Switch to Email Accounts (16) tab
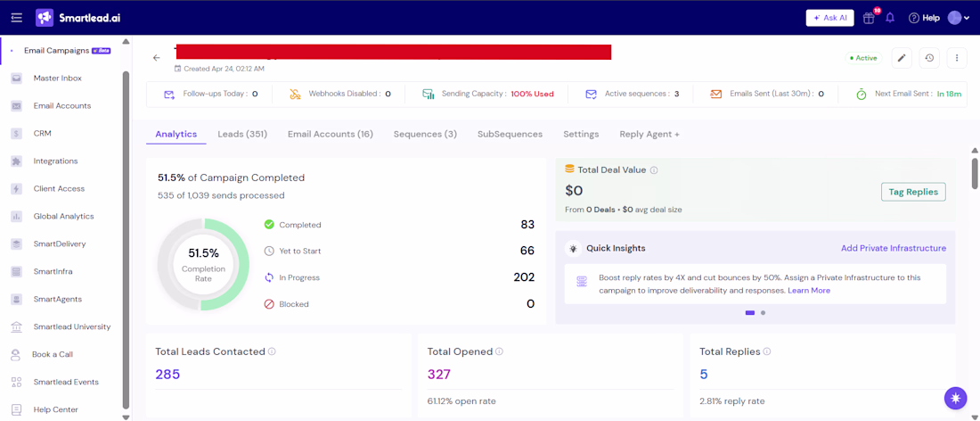This screenshot has height=421, width=980. click(x=331, y=135)
